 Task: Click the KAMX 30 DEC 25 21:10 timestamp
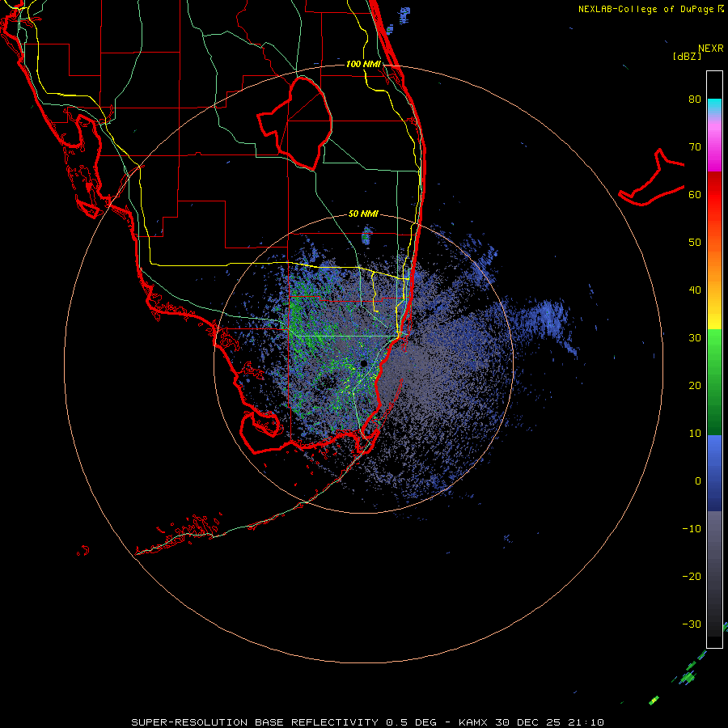(x=531, y=722)
